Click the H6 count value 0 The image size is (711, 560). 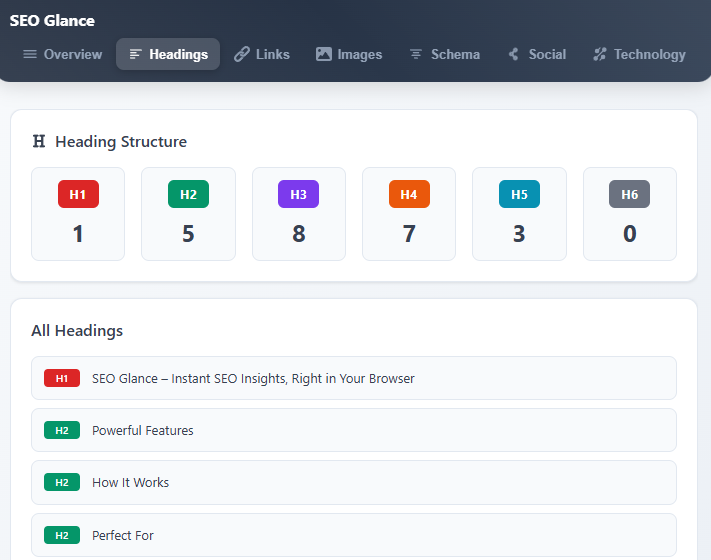pos(629,234)
